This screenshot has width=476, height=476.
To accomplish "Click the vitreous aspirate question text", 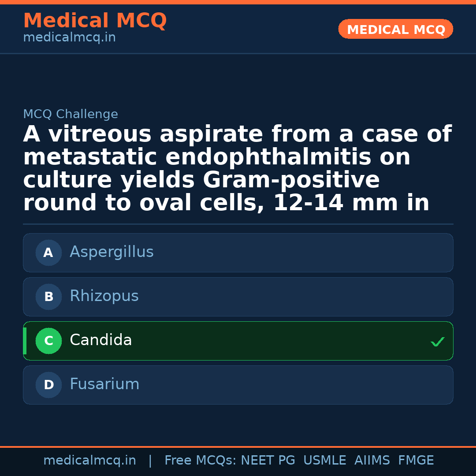I will 237,168.
